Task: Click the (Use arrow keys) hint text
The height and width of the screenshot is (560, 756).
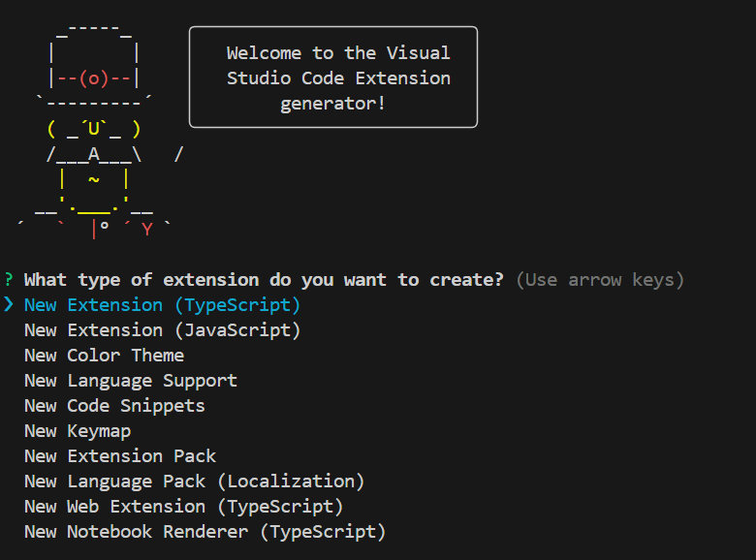Action: 600,280
